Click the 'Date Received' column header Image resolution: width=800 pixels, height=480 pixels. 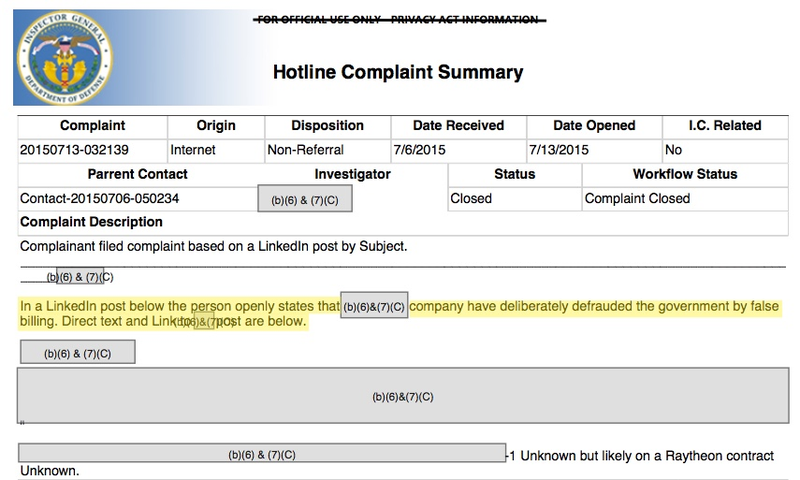click(x=458, y=125)
